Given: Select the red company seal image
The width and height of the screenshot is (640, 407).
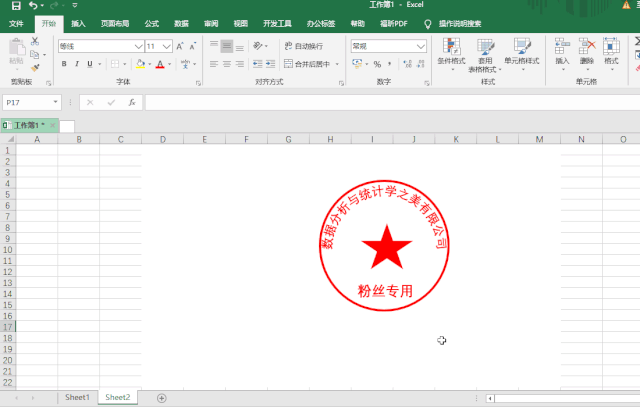Looking at the screenshot, I should point(384,245).
